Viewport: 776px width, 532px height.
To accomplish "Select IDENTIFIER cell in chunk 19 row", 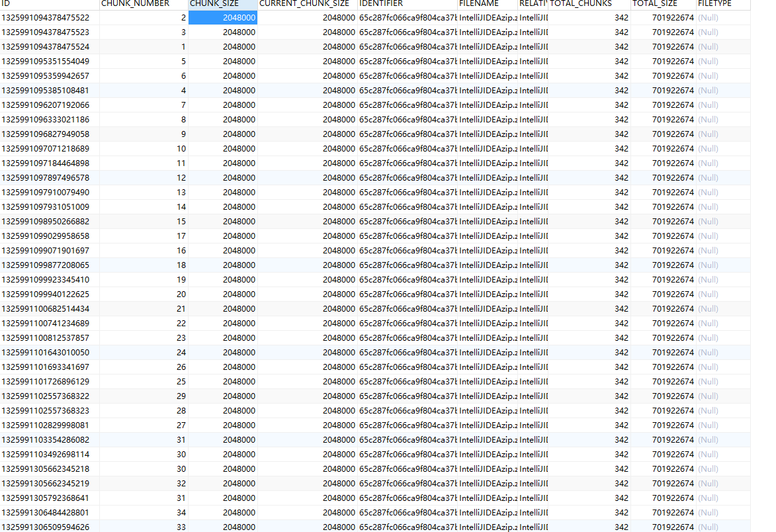I will [408, 280].
